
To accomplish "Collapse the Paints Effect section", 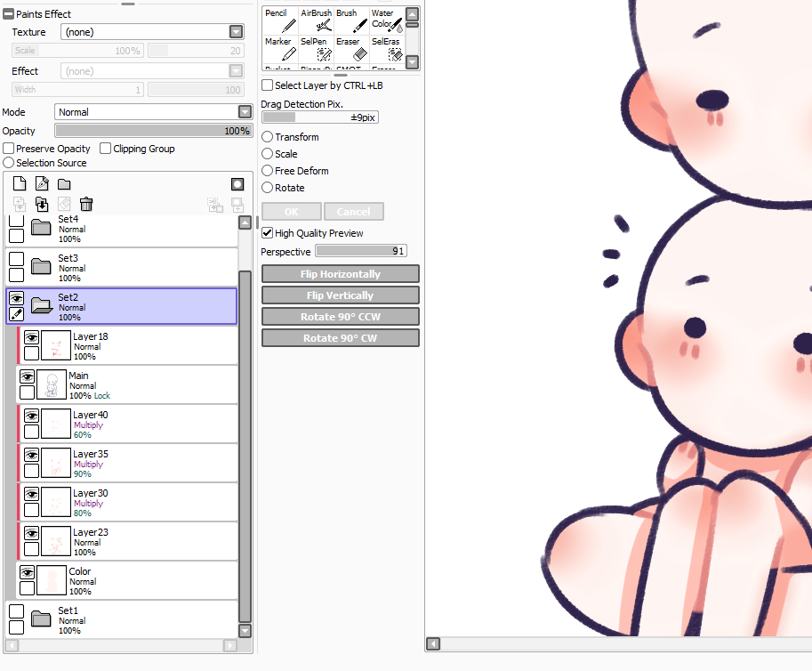I will (x=8, y=14).
